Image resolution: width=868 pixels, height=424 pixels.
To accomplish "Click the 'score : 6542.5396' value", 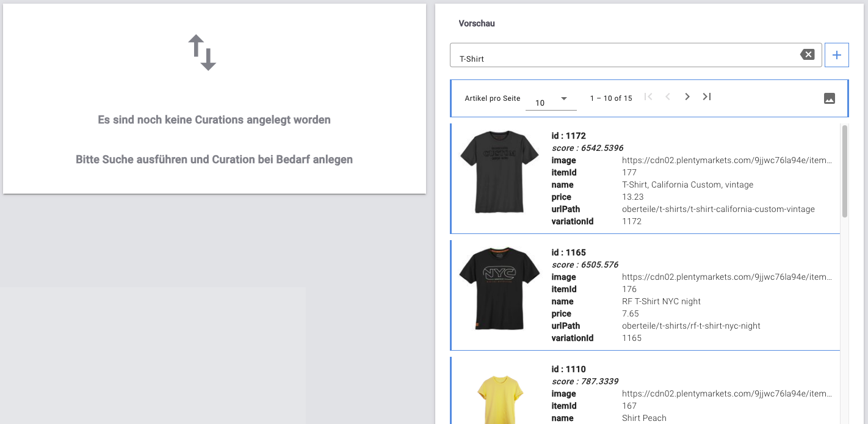I will pyautogui.click(x=587, y=148).
